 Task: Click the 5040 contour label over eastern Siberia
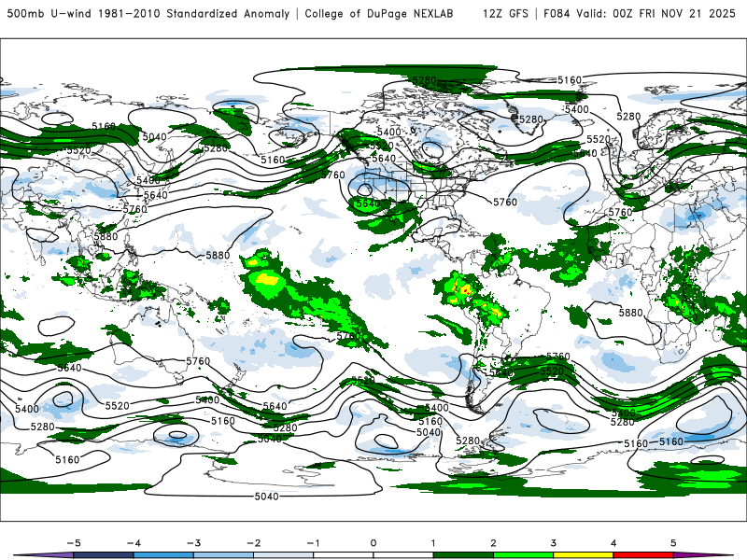pos(154,136)
